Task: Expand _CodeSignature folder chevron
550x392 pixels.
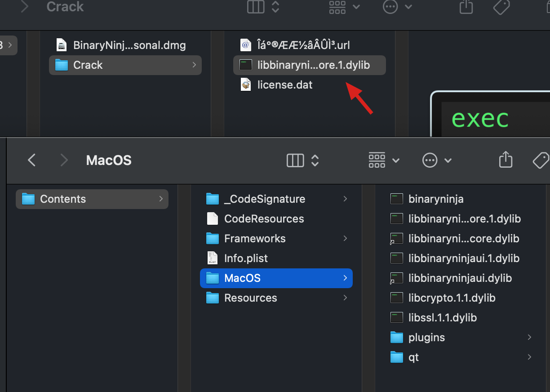Action: point(345,199)
